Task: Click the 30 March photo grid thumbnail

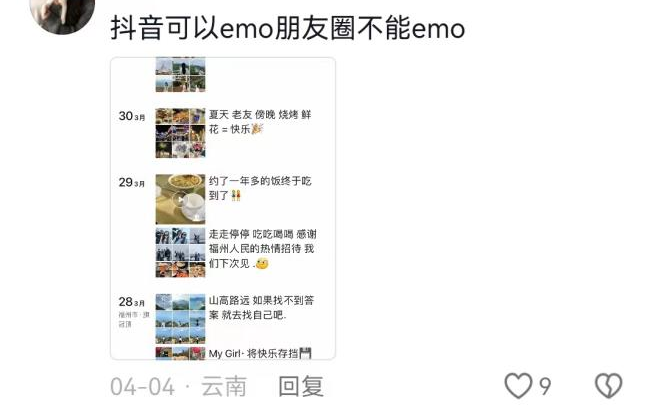Action: [x=180, y=133]
